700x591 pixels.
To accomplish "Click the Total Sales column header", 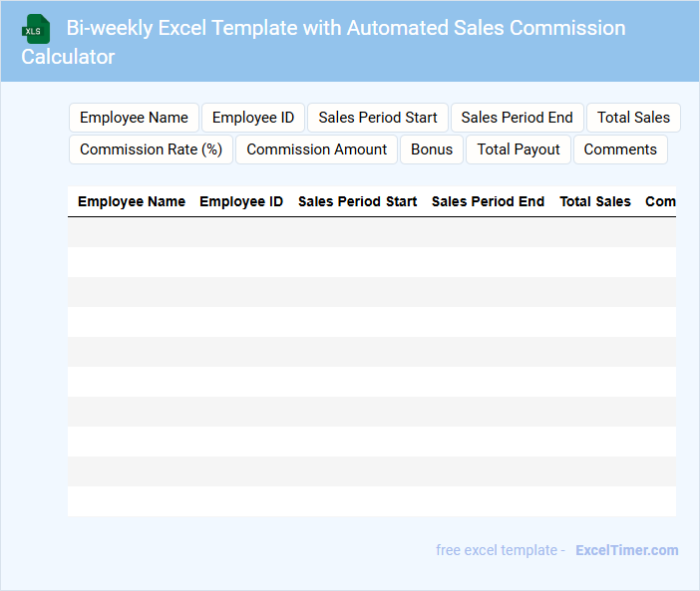I will [595, 201].
